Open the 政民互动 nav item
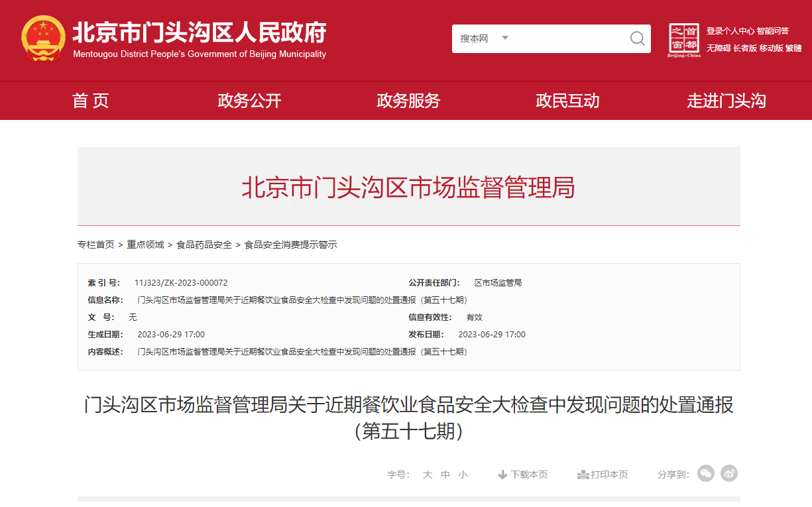Viewport: 812px width, 507px height. [x=567, y=101]
